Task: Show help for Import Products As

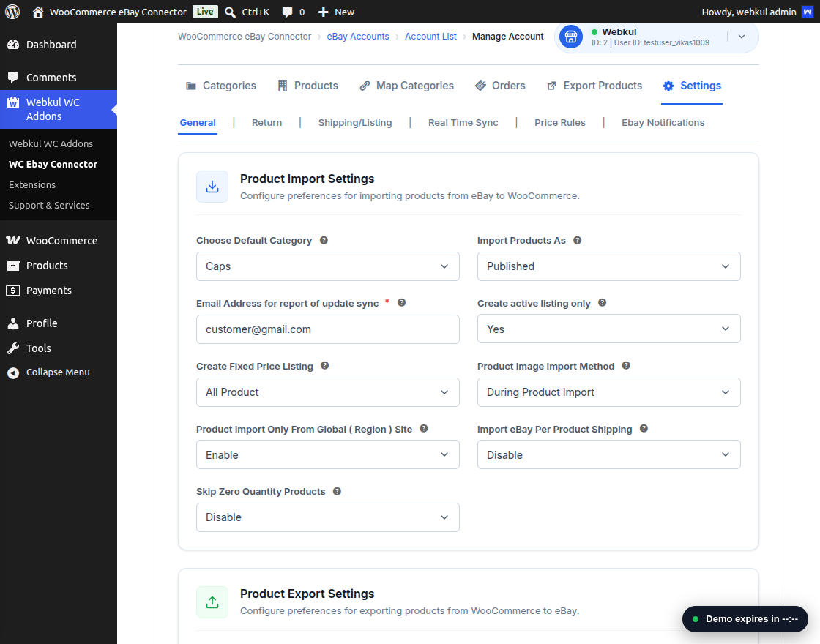Action: click(578, 241)
